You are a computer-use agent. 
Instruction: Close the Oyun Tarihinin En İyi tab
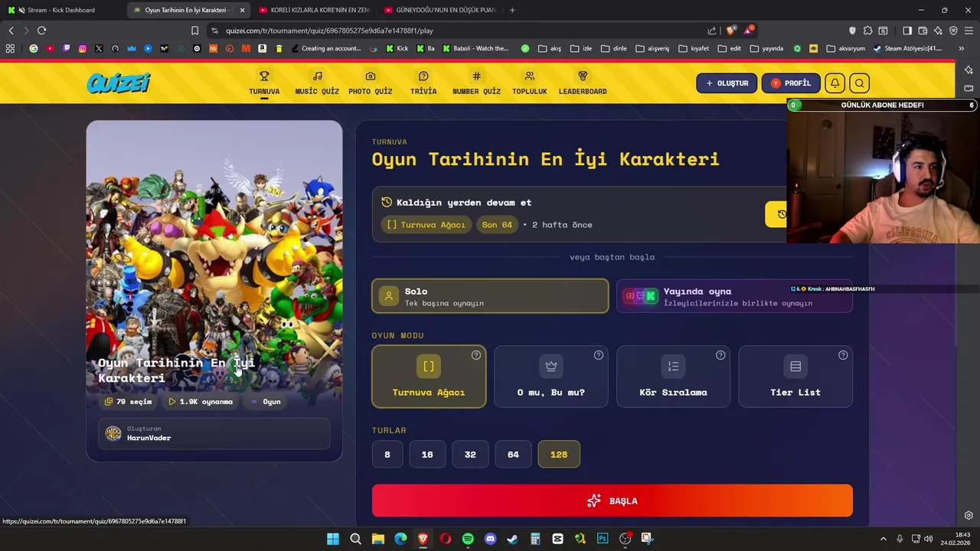coord(242,10)
